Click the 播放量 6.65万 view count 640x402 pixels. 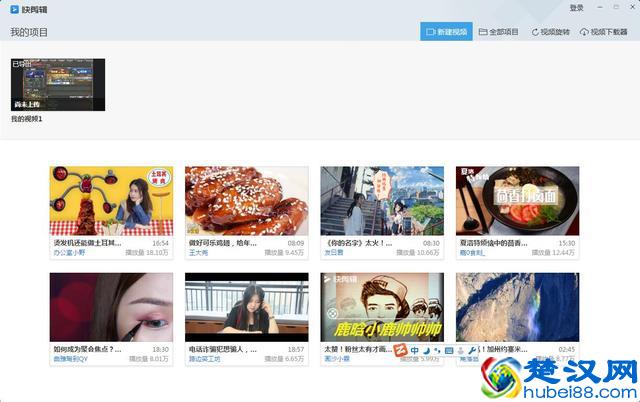pos(284,359)
